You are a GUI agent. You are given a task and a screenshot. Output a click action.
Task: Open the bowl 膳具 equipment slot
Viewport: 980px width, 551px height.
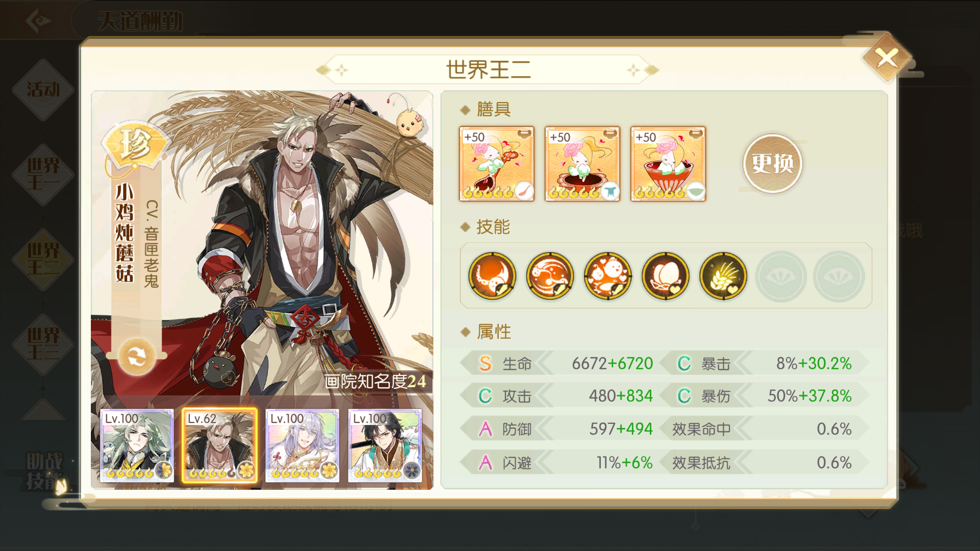[668, 164]
